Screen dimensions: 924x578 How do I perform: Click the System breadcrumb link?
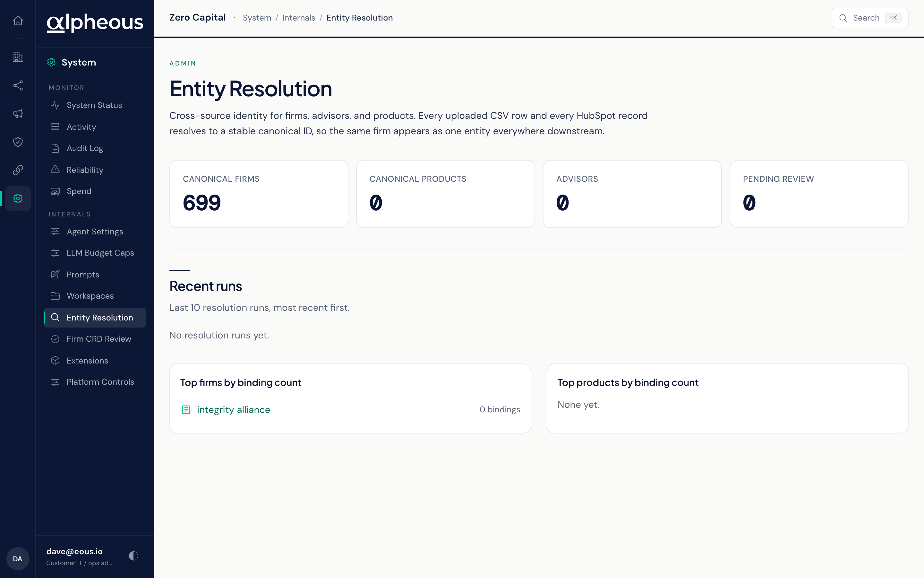[257, 18]
